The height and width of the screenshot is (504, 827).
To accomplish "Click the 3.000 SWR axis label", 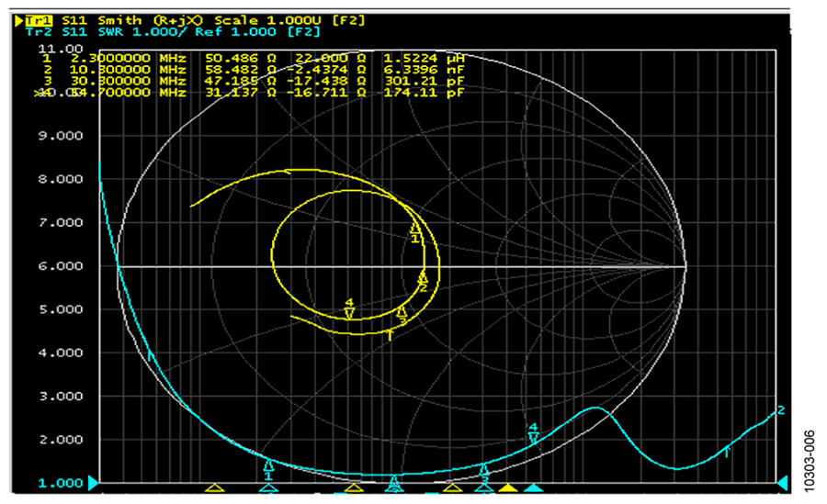I will click(60, 396).
